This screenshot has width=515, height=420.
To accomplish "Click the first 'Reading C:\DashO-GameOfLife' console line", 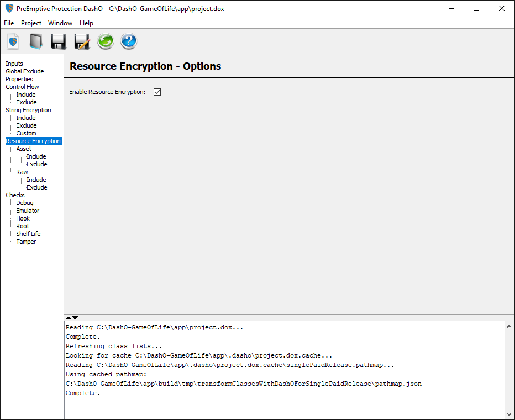I will tap(154, 327).
